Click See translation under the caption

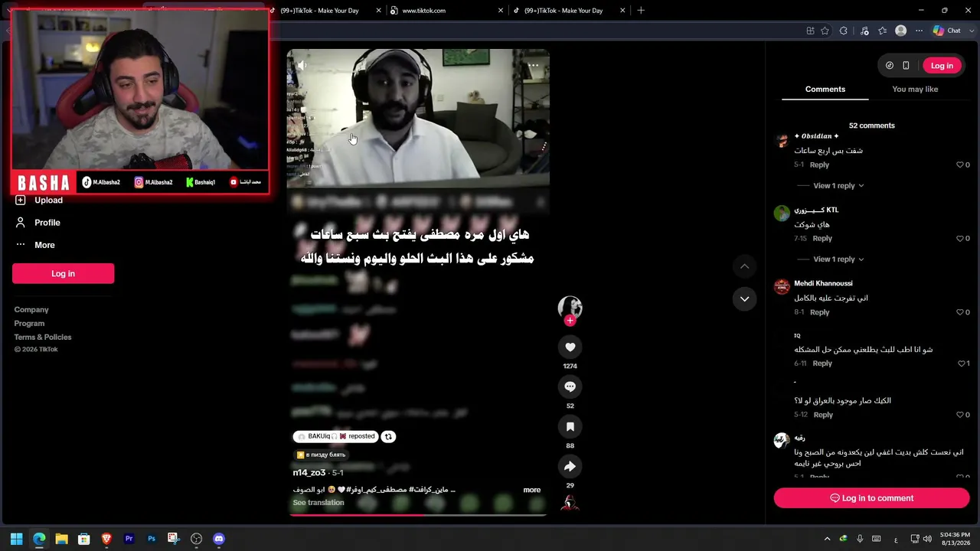[x=318, y=503]
